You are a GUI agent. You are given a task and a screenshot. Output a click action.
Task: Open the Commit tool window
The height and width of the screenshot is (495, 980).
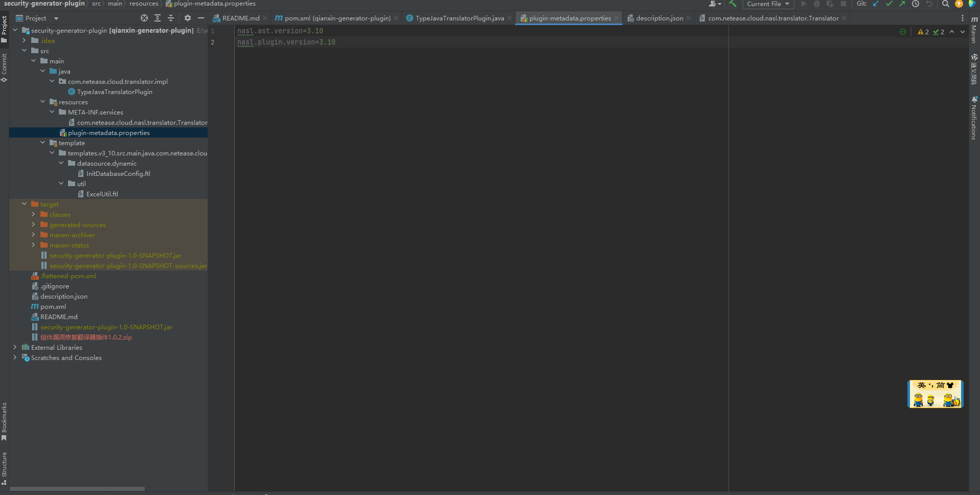tap(4, 67)
